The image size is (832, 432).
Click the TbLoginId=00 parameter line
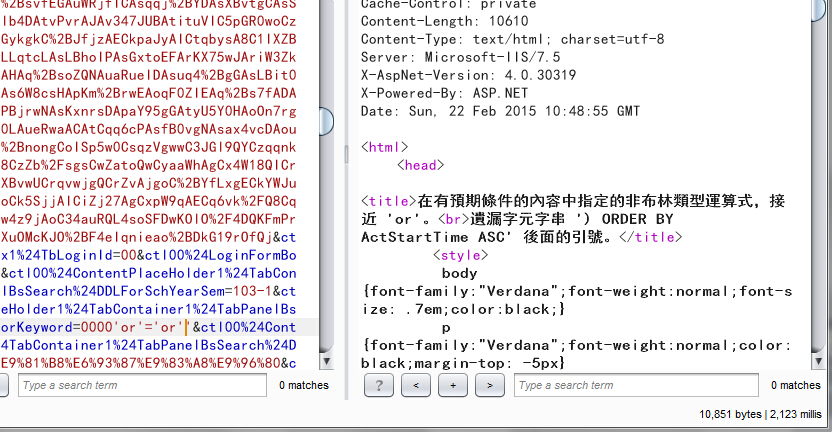tap(149, 255)
